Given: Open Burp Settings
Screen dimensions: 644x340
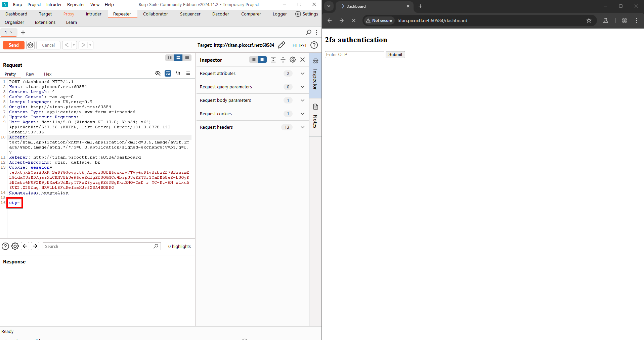Looking at the screenshot, I should (307, 14).
